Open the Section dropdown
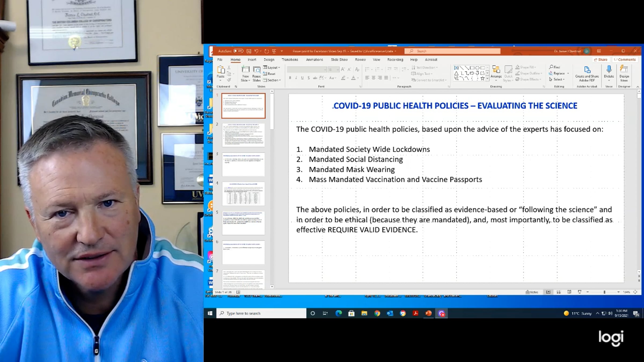Screen dimensions: 644x362 (x=272, y=80)
